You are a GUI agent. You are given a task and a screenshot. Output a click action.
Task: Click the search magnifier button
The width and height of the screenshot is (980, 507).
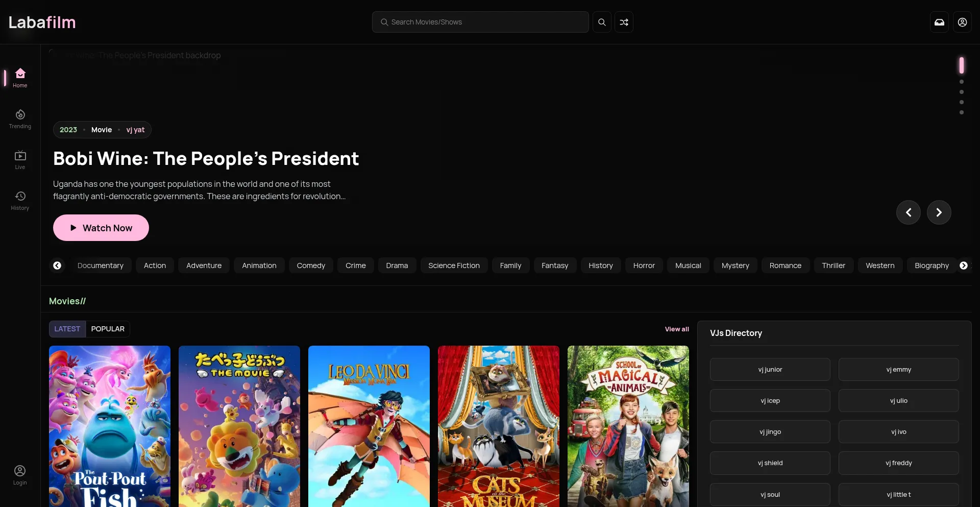point(602,22)
